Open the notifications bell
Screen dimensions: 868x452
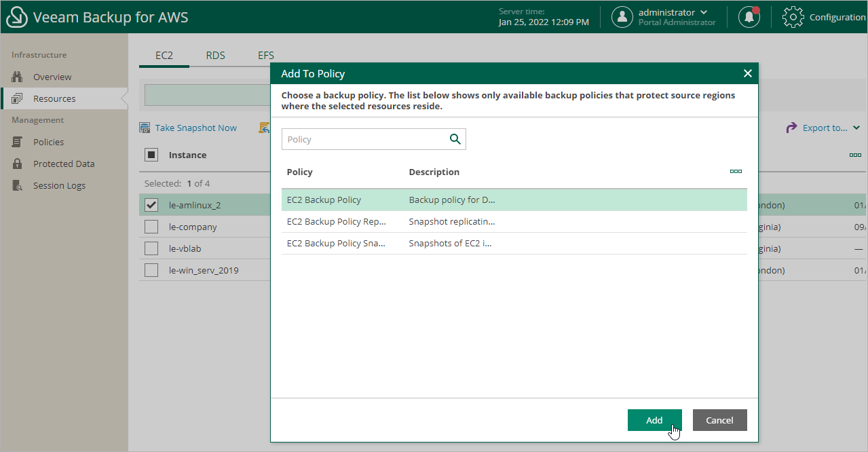(x=749, y=16)
